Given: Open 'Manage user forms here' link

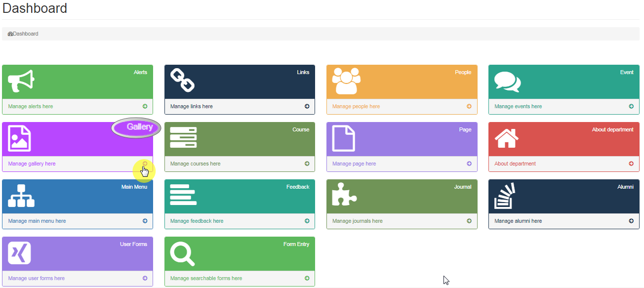Looking at the screenshot, I should point(37,279).
